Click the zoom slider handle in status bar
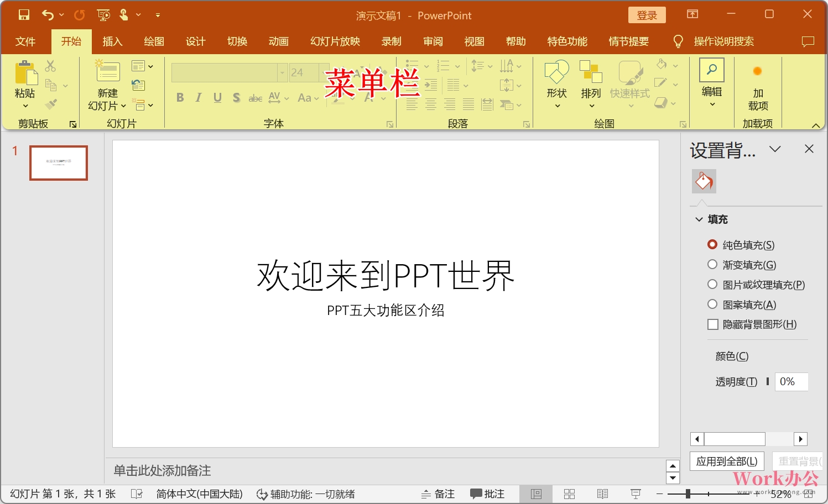Screen dimensions: 828x504 tap(688, 494)
